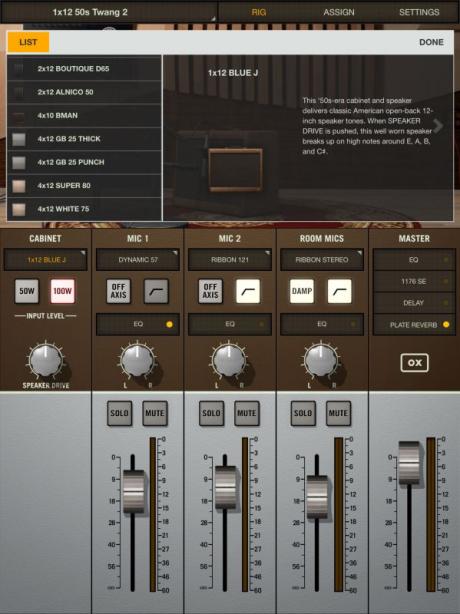460x614 pixels.
Task: Solo the Mic 1 channel
Action: (119, 413)
